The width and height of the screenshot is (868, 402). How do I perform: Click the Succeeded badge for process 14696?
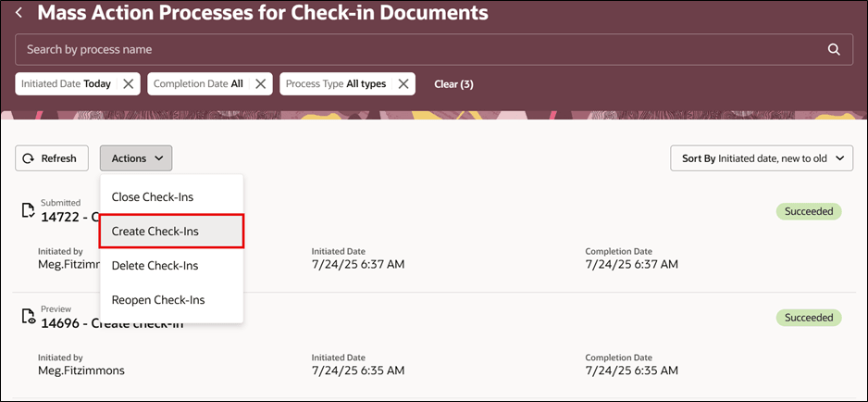808,318
